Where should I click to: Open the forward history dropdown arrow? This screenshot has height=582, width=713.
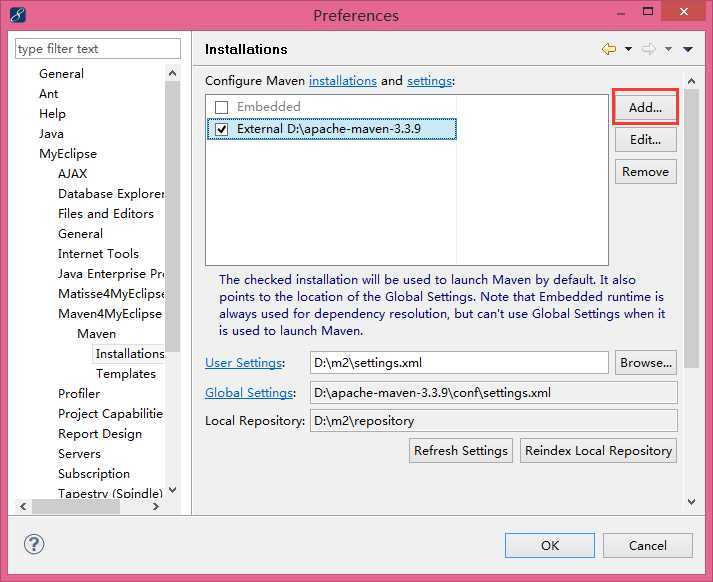[668, 49]
